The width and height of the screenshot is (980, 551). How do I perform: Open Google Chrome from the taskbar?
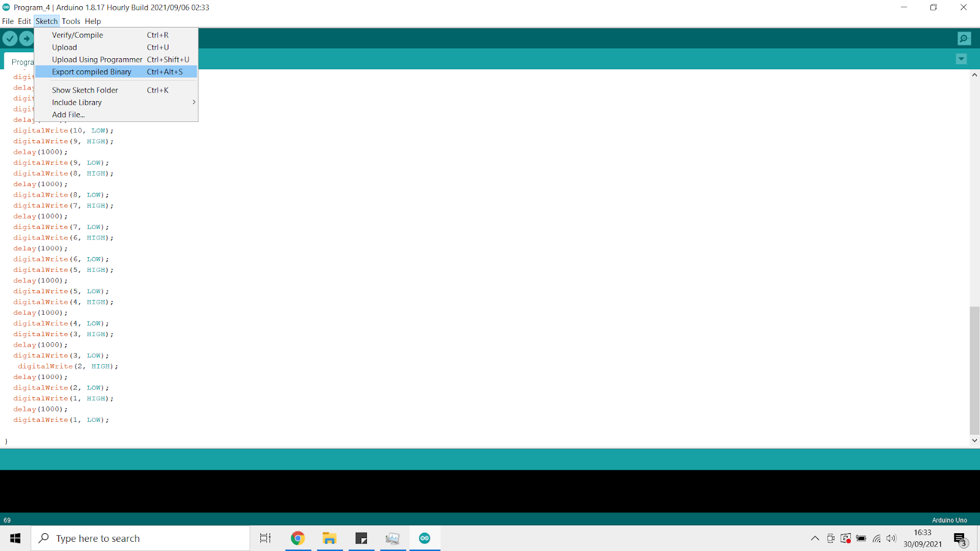(298, 538)
